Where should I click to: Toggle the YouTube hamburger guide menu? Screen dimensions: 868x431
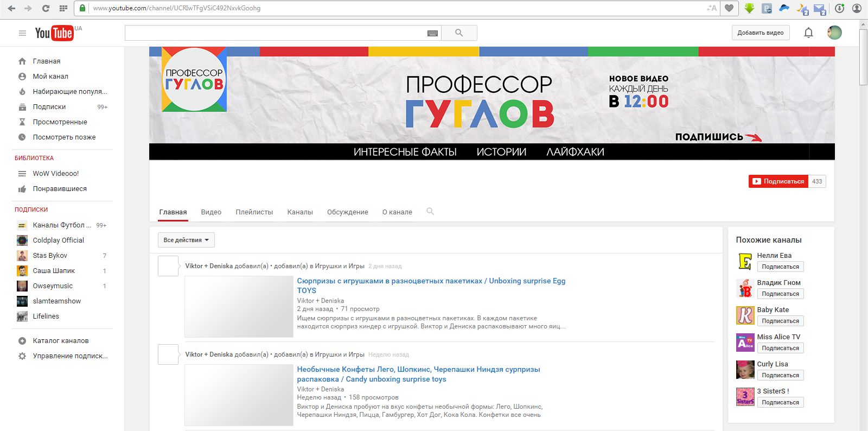coord(22,33)
